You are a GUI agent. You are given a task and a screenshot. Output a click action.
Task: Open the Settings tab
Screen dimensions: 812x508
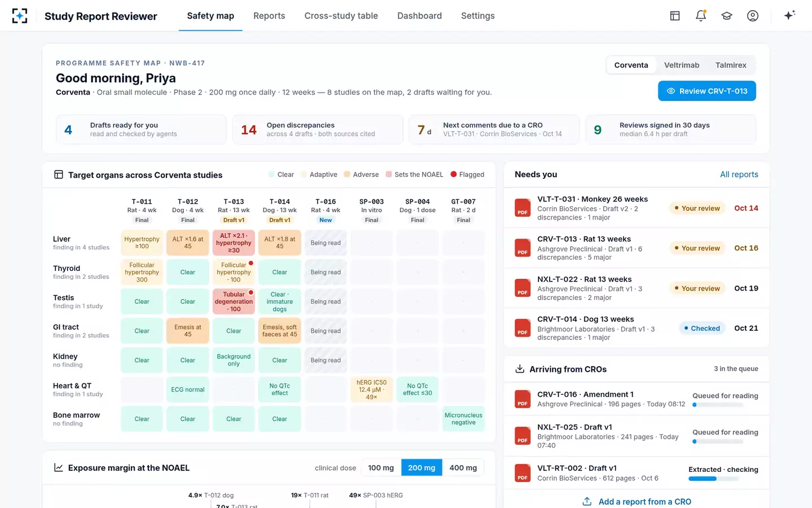478,16
